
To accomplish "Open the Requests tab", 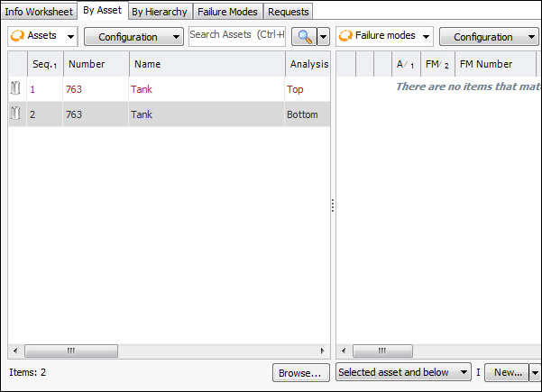I will pos(289,12).
